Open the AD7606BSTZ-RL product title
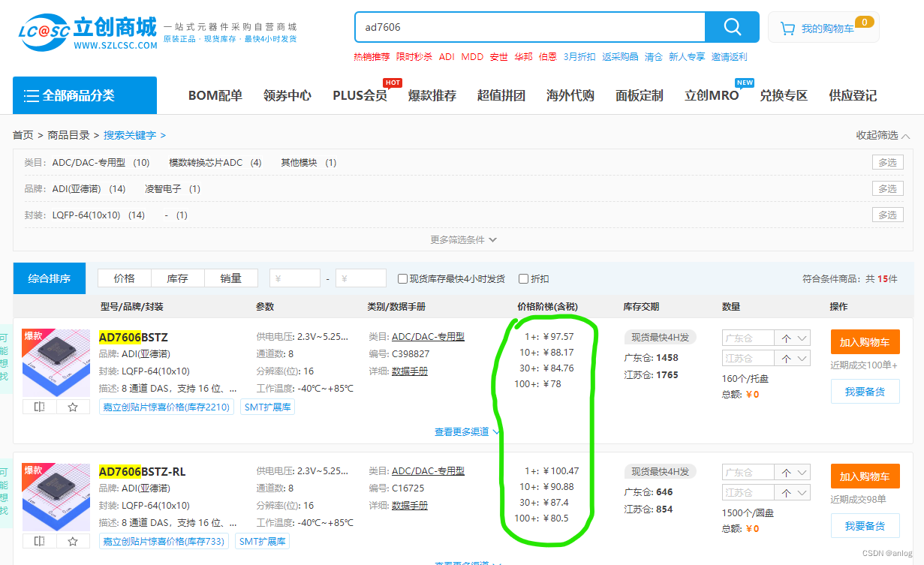 pyautogui.click(x=143, y=472)
